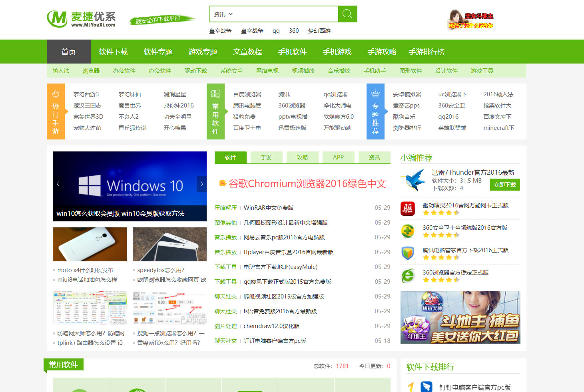The width and height of the screenshot is (584, 392).
Task: Click the 钉钉 icon in download ranking
Action: click(x=427, y=387)
